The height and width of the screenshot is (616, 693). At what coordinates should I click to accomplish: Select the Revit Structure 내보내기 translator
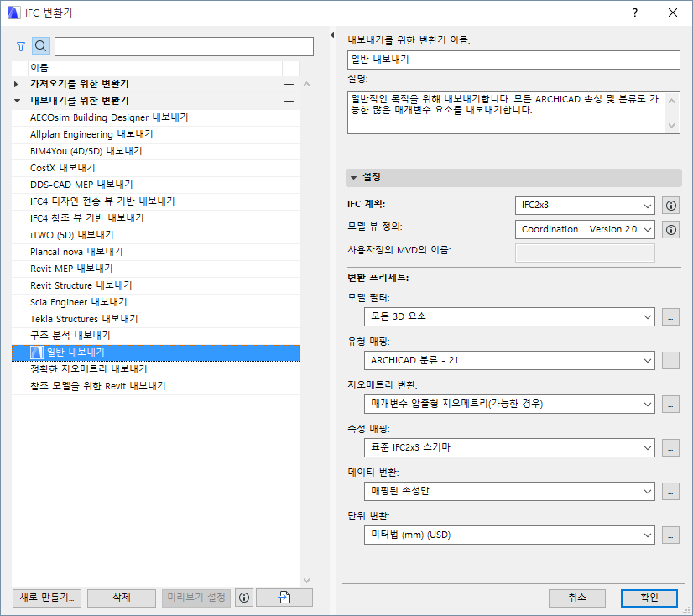(86, 285)
